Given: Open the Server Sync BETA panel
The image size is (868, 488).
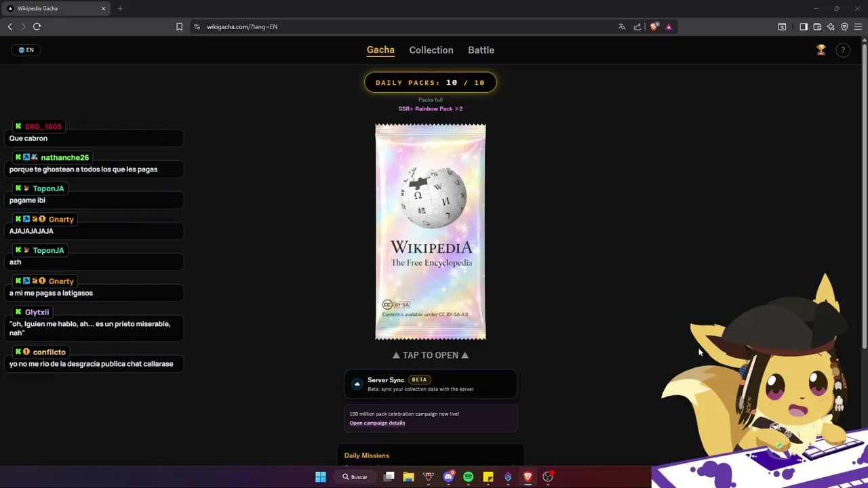Looking at the screenshot, I should [431, 384].
